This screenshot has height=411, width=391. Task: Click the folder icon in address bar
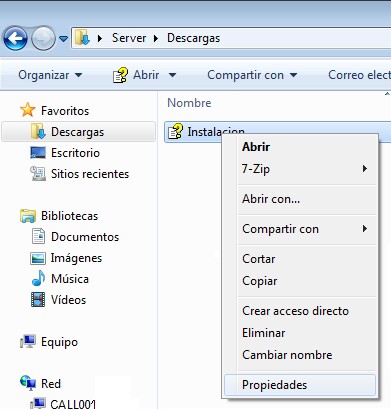[x=82, y=38]
